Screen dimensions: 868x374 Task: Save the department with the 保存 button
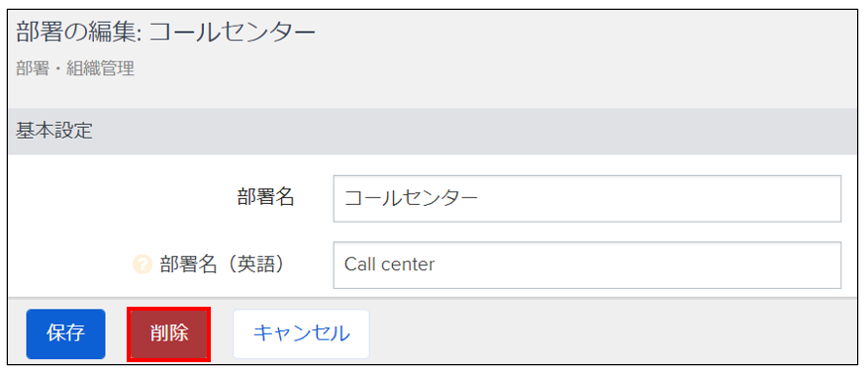[x=66, y=333]
